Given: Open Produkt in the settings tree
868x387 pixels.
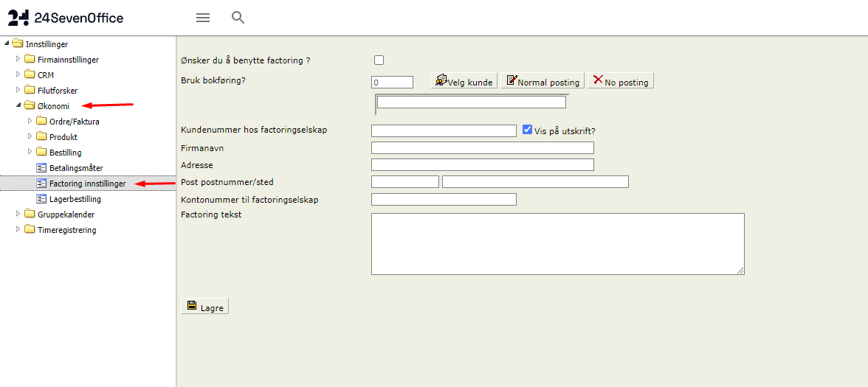Looking at the screenshot, I should (63, 137).
